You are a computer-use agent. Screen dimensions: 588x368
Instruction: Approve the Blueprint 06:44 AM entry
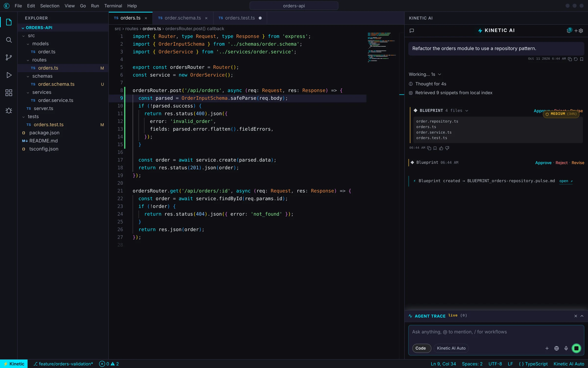543,163
